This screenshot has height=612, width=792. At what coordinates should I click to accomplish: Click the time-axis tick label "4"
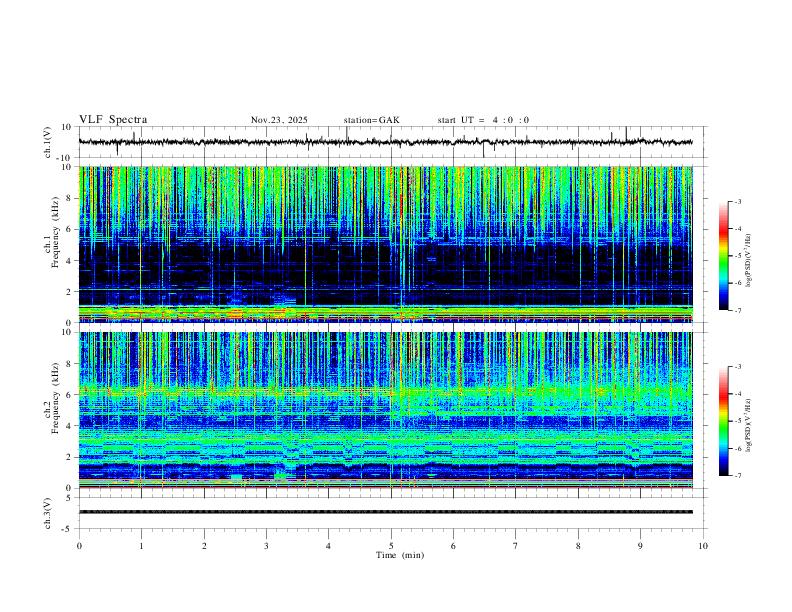[329, 546]
